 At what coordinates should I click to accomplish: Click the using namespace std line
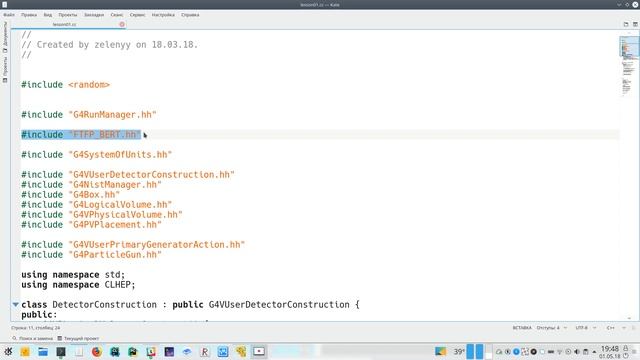tap(73, 275)
